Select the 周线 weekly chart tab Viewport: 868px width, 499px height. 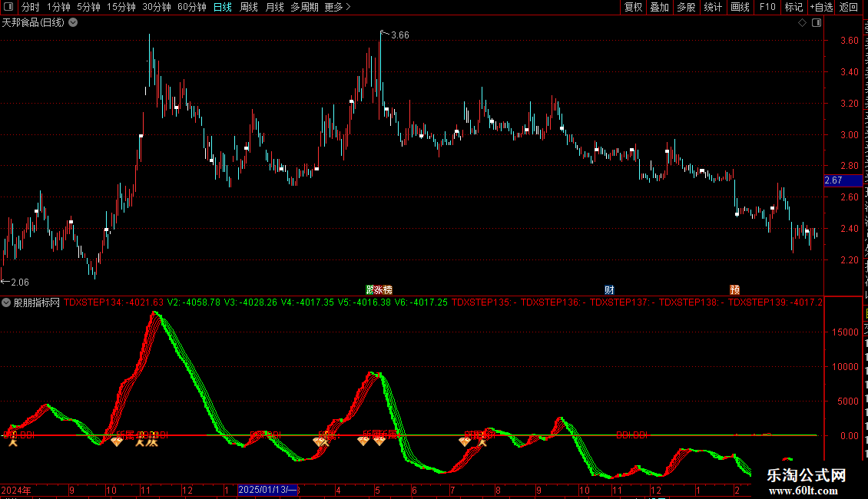pos(249,7)
